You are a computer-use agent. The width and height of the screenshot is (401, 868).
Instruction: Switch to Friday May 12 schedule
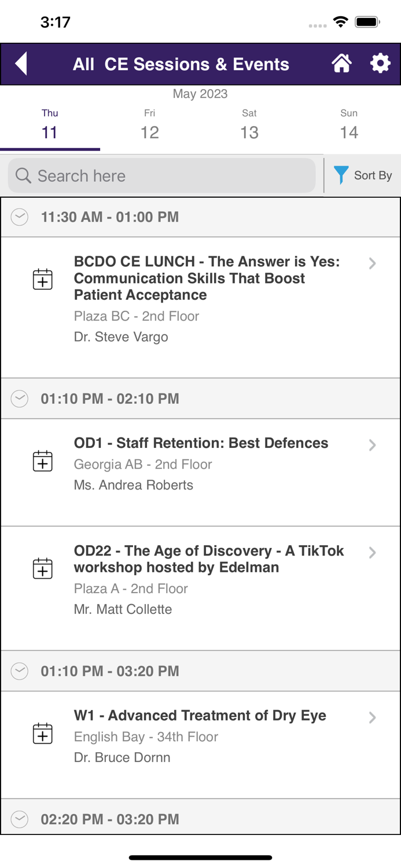(x=150, y=123)
